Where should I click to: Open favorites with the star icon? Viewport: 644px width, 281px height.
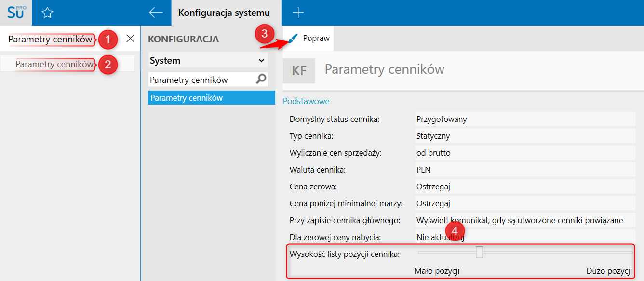click(x=47, y=13)
